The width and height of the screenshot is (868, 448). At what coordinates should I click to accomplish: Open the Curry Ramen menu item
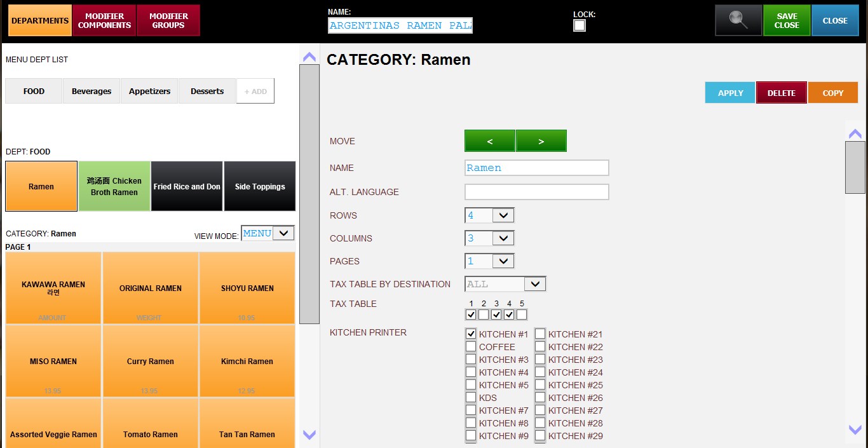click(151, 361)
